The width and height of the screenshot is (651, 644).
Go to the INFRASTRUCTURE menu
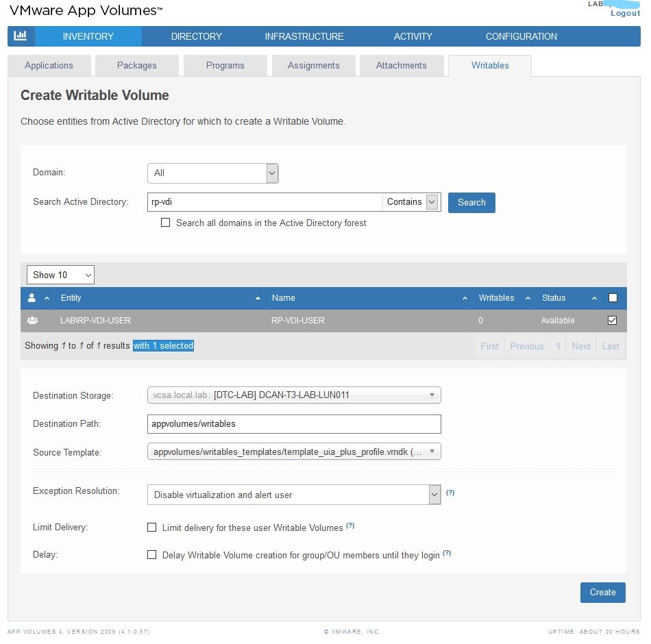[x=304, y=36]
